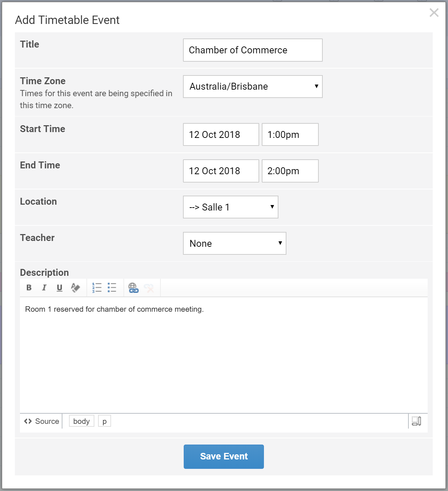Click the underline formatting icon
448x491 pixels.
60,288
